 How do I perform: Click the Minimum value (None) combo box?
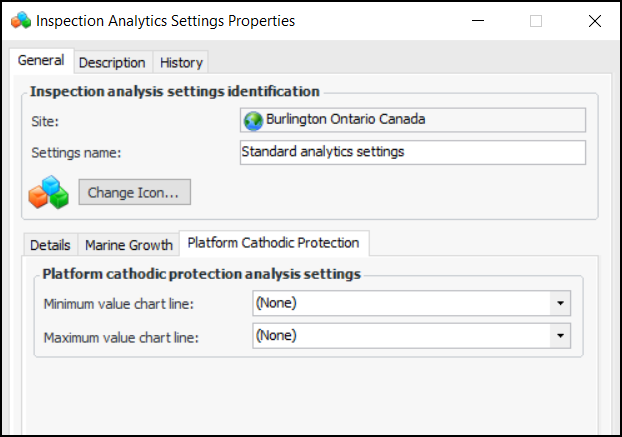pos(400,302)
